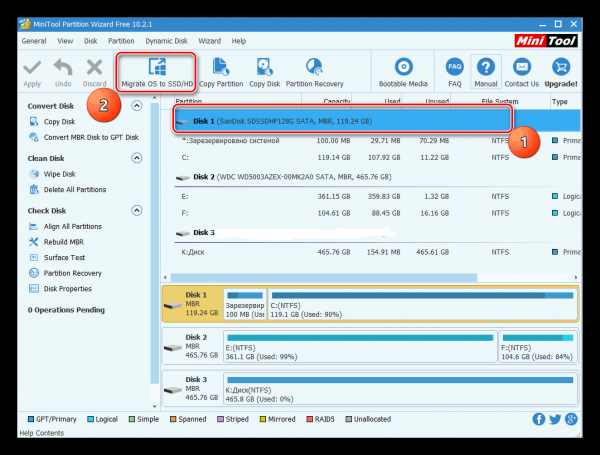Open the Help menu

pyautogui.click(x=238, y=41)
